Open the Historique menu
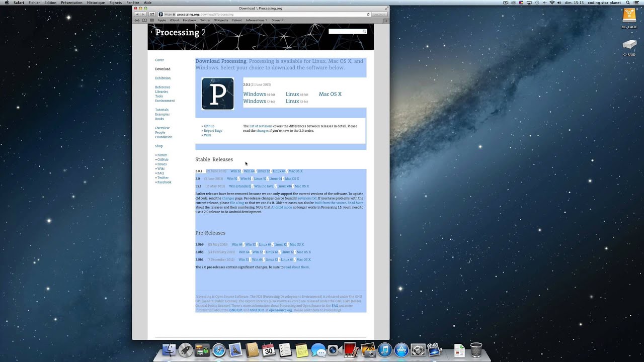644x362 pixels. pos(96,3)
